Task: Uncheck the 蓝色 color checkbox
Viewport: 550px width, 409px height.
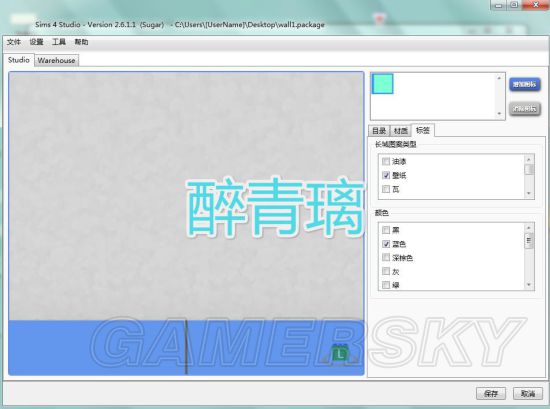Action: point(386,244)
